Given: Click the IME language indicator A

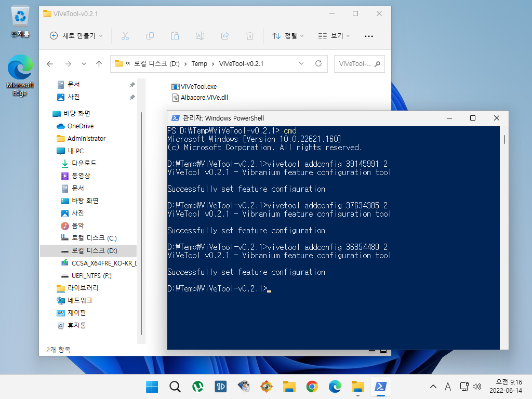Looking at the screenshot, I should (448, 387).
